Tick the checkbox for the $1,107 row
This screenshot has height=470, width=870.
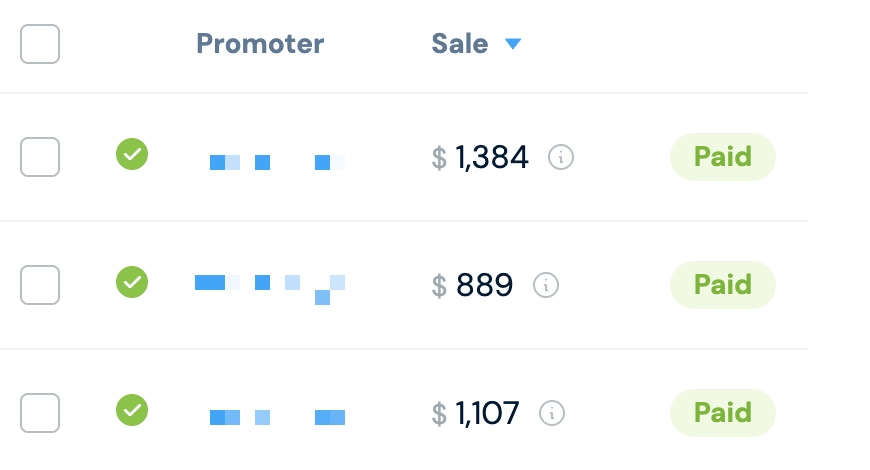pos(40,413)
